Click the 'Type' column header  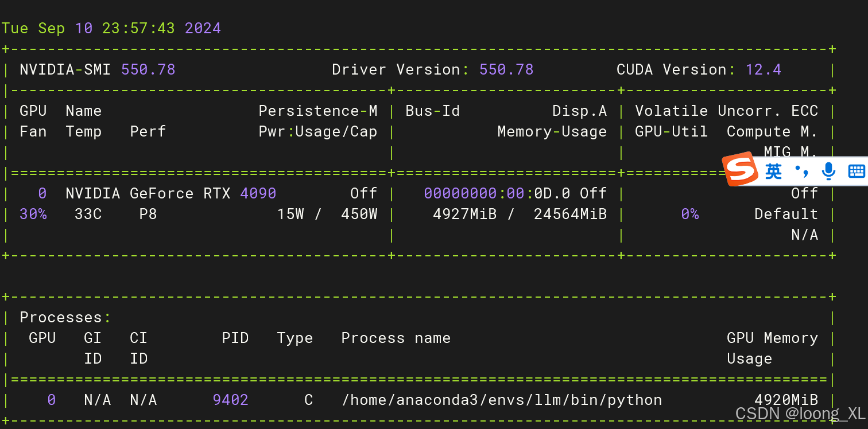(295, 338)
